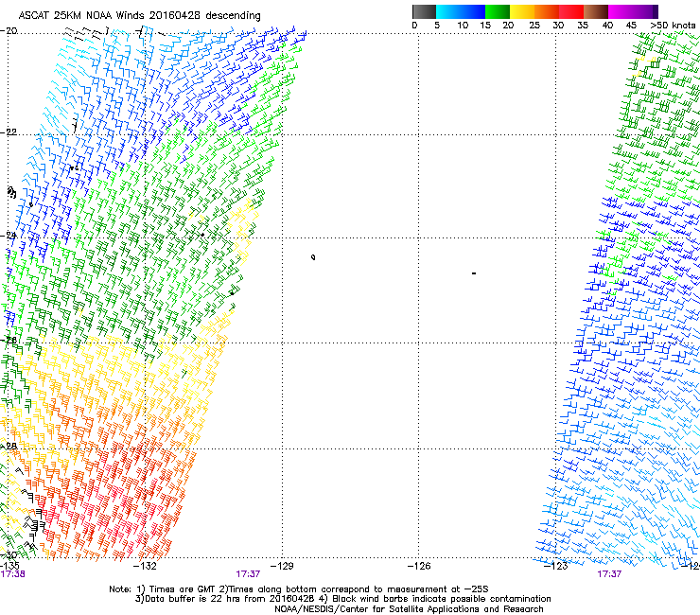Screen dimensions: 700x615
Task: Click the "NOAA/NESDIS/Center for Satellite Applications and Research" credit
Action: pos(409,609)
